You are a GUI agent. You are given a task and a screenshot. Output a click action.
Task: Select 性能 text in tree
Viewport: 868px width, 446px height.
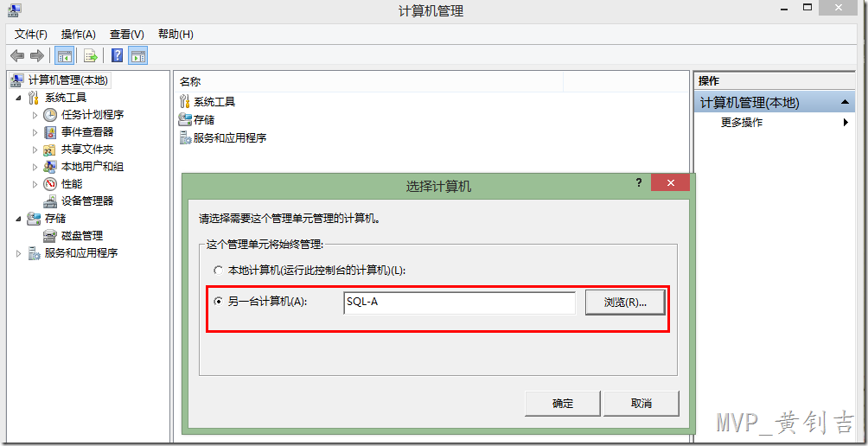tap(72, 184)
